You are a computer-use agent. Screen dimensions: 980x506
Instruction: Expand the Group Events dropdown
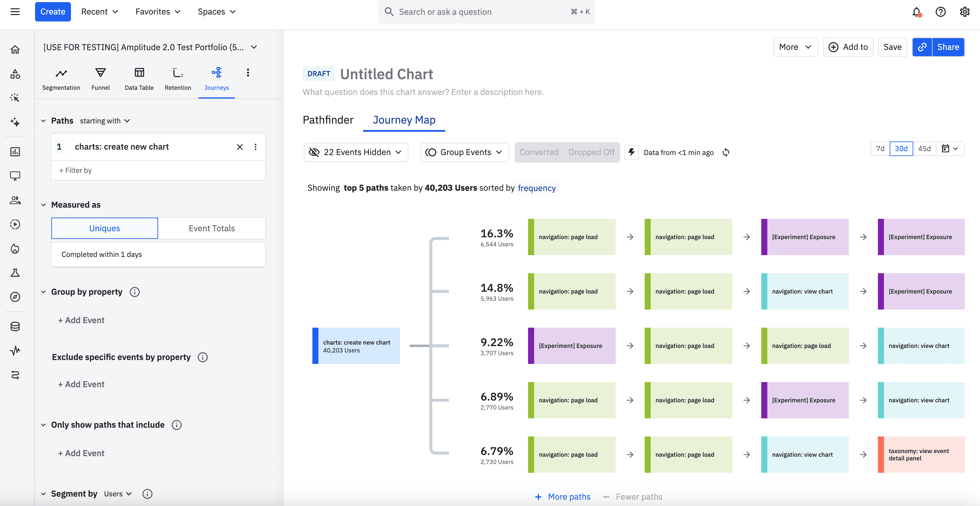tap(464, 152)
